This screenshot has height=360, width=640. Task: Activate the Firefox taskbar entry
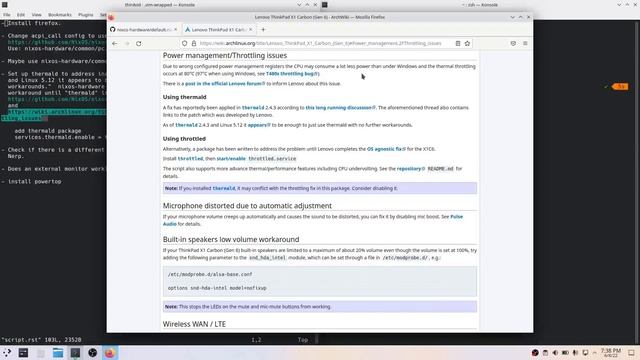coord(109,353)
